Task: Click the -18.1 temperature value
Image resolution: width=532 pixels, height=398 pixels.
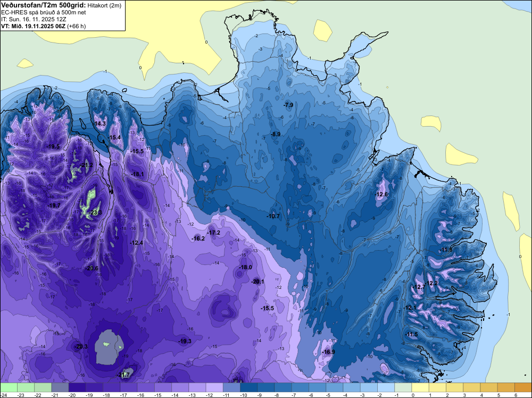Action: [137, 175]
